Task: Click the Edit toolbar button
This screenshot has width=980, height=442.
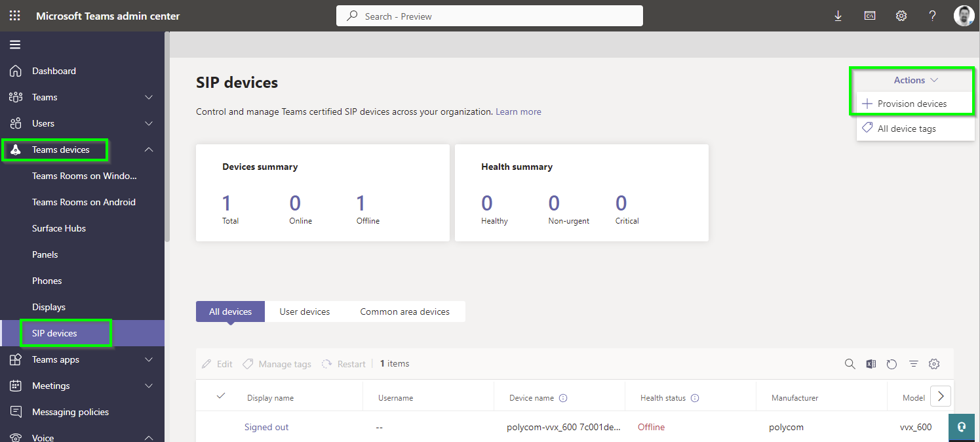Action: pos(217,364)
